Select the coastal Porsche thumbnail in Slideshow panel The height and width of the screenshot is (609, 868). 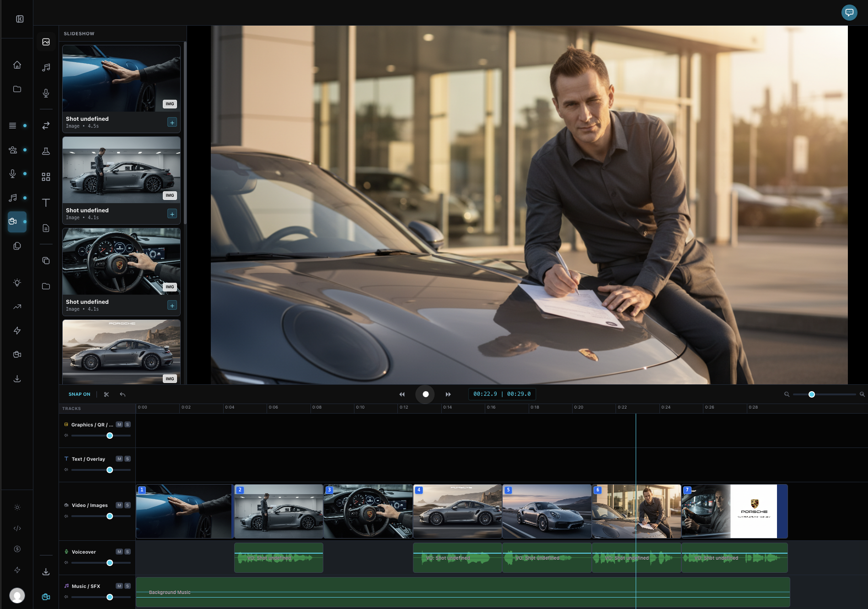[x=121, y=351]
